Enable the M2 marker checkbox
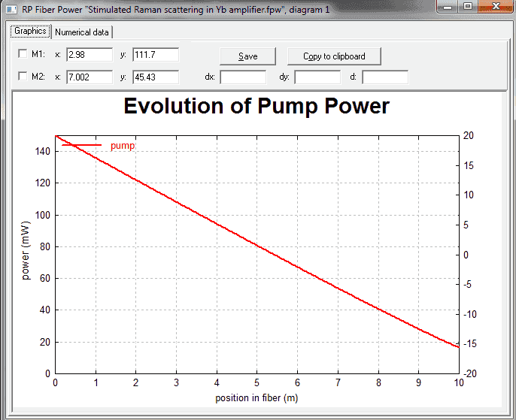This screenshot has height=420, width=516. [x=23, y=76]
